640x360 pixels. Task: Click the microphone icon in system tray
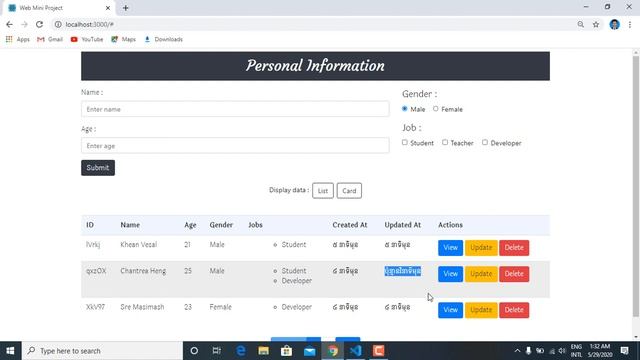528,351
